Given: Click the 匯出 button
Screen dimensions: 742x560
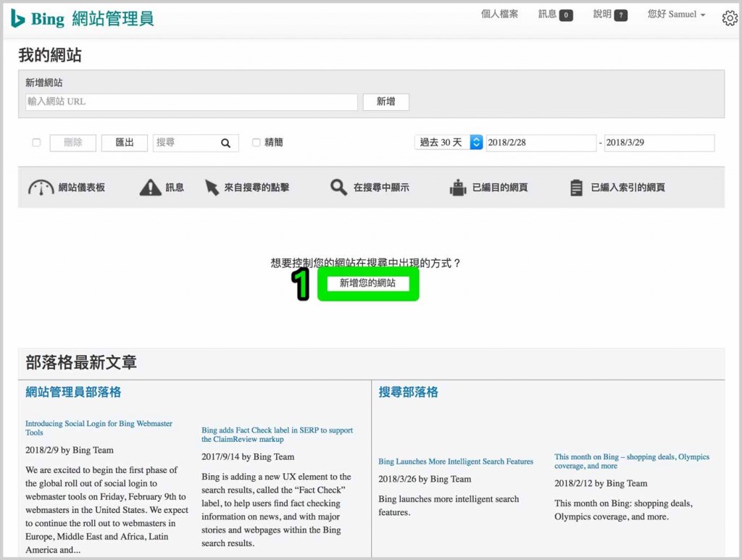Looking at the screenshot, I should point(125,143).
